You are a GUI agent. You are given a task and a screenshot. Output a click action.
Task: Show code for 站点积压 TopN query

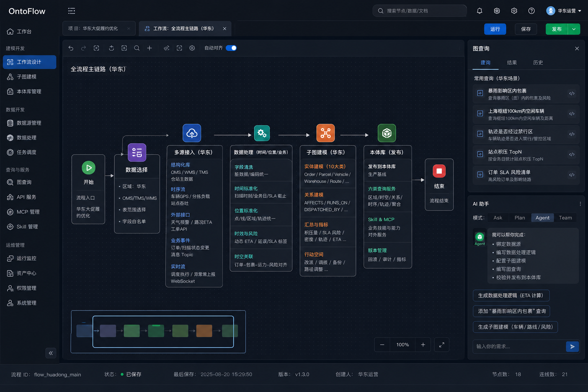(572, 155)
